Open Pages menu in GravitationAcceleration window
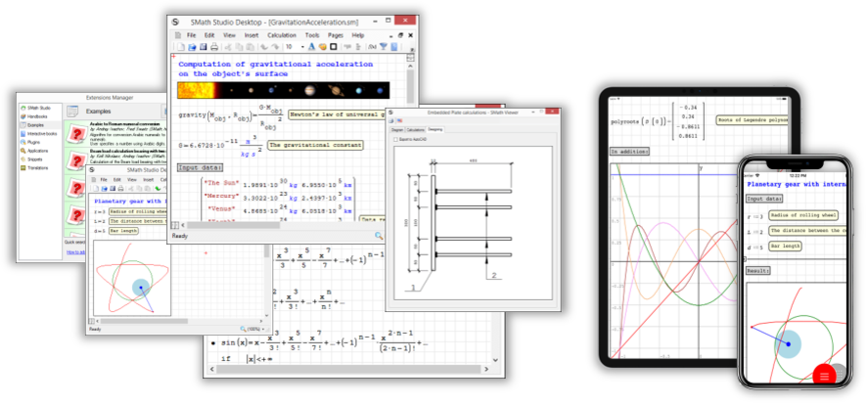The height and width of the screenshot is (405, 868). (x=336, y=35)
